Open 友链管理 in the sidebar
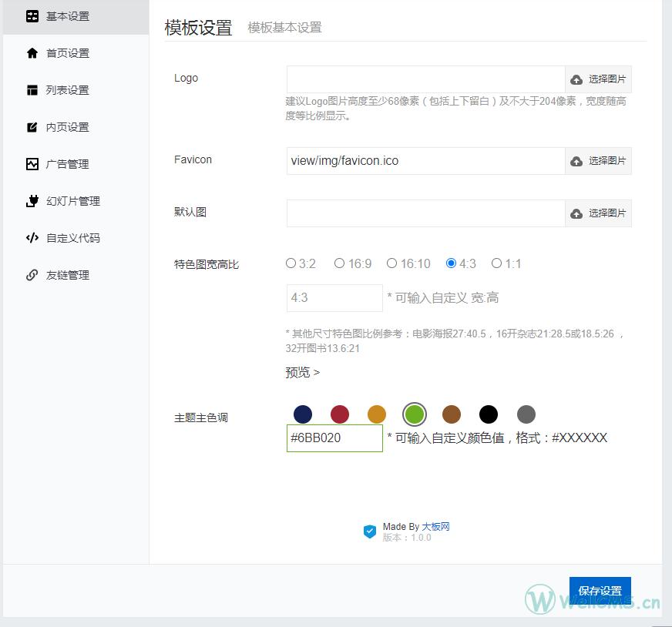672x627 pixels. 76,275
